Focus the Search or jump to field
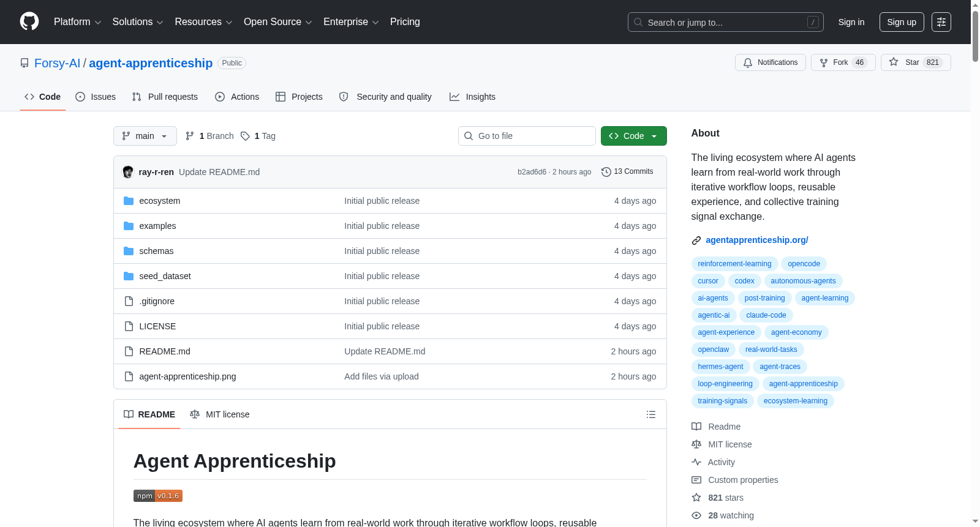 click(x=726, y=22)
